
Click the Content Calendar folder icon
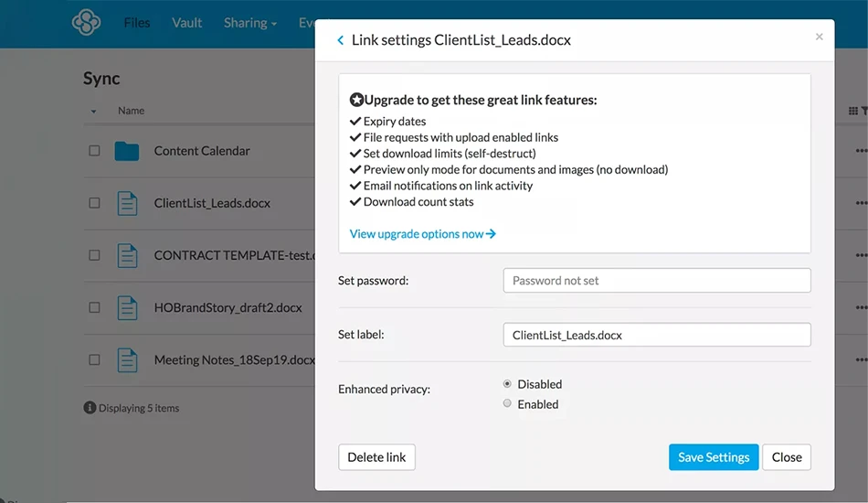pos(127,151)
